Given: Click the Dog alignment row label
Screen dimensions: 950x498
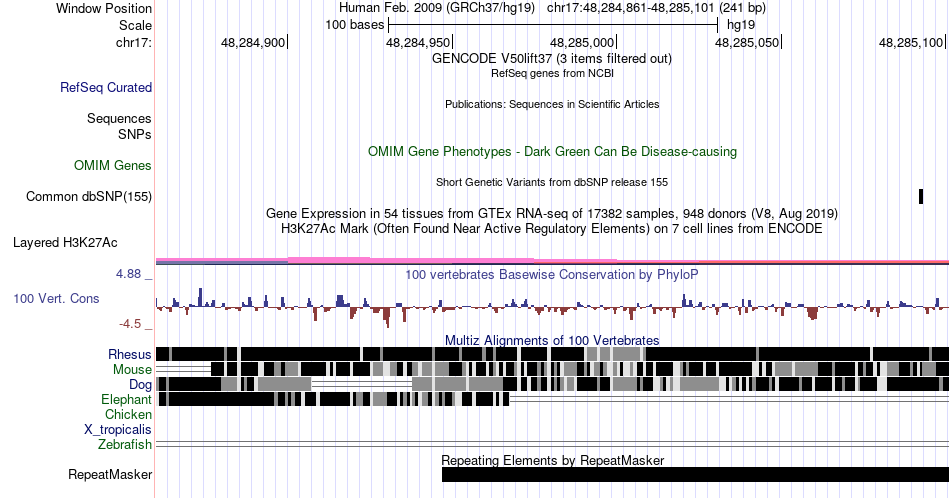Looking at the screenshot, I should coord(141,384).
